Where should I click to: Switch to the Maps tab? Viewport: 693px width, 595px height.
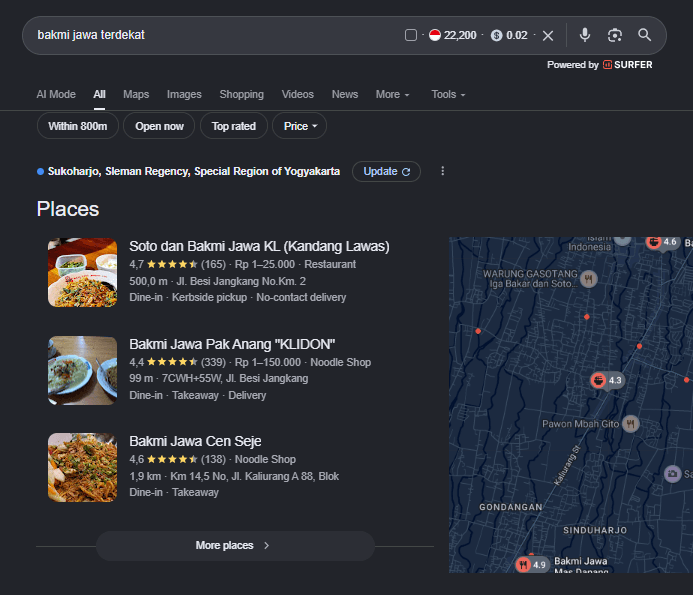coord(136,94)
